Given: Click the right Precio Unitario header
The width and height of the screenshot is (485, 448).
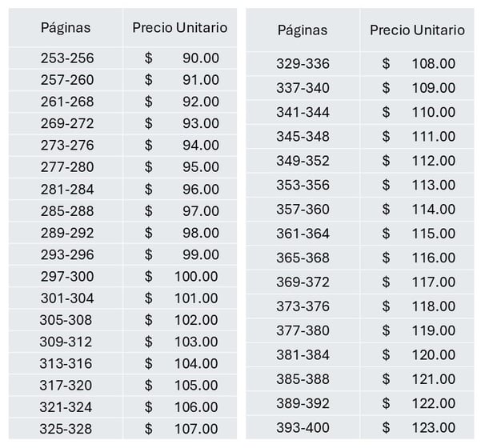Looking at the screenshot, I should tap(417, 30).
